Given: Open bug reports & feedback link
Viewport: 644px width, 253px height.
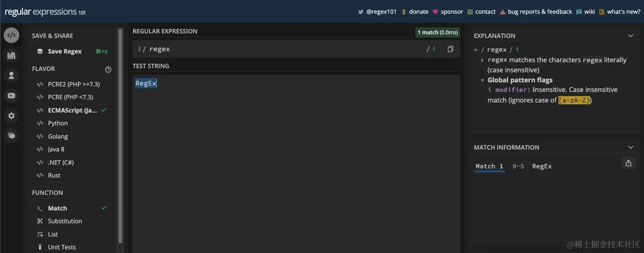Looking at the screenshot, I should (x=540, y=12).
